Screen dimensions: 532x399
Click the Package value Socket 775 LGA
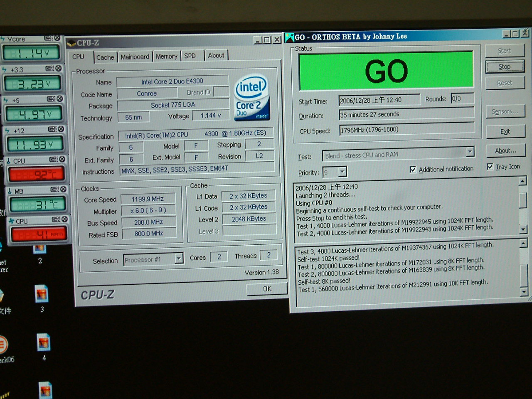(173, 105)
